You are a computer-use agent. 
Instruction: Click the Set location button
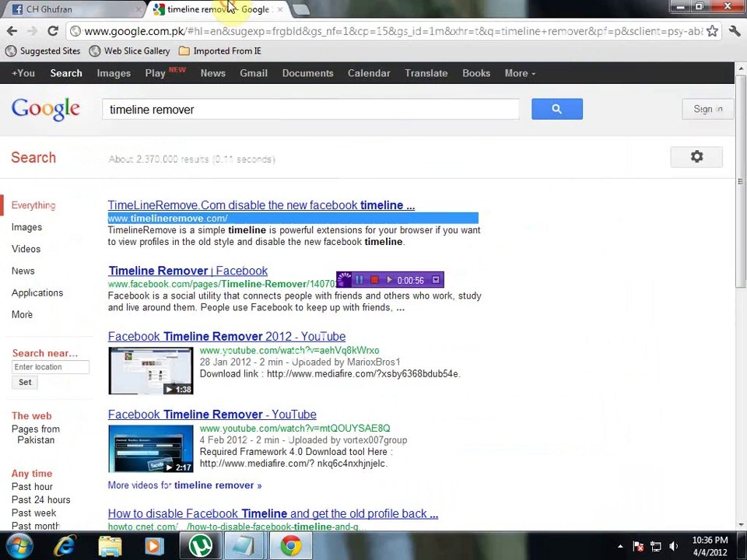[x=25, y=383]
